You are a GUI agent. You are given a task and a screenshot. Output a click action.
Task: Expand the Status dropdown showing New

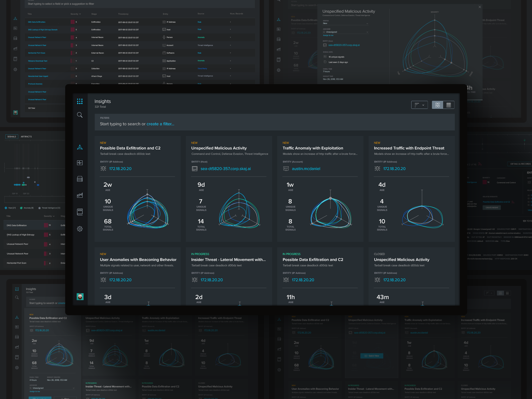click(345, 23)
